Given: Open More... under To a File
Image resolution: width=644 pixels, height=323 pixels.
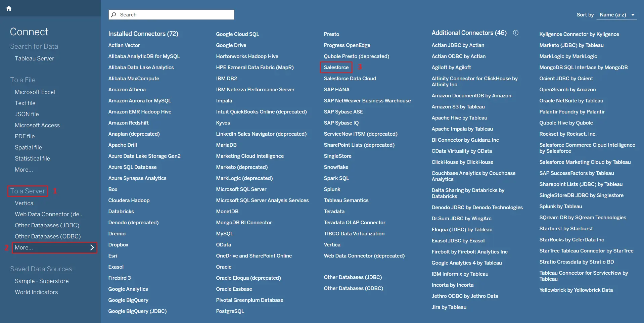Looking at the screenshot, I should click(24, 170).
